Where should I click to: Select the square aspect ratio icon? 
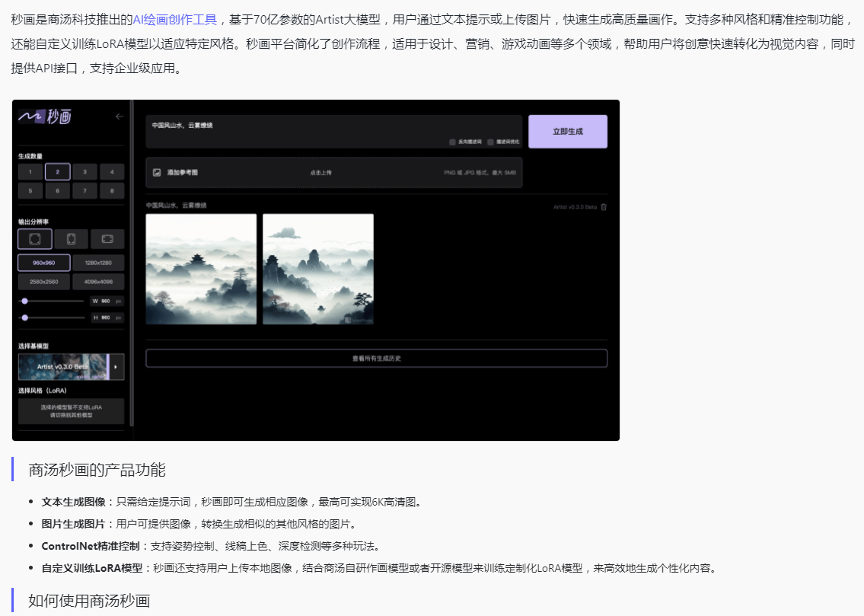tap(35, 239)
